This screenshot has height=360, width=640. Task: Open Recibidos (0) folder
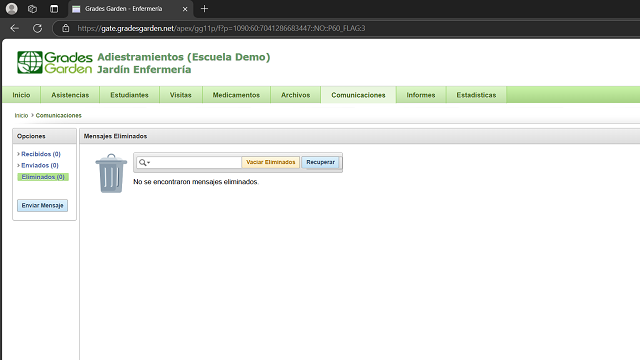tap(41, 154)
